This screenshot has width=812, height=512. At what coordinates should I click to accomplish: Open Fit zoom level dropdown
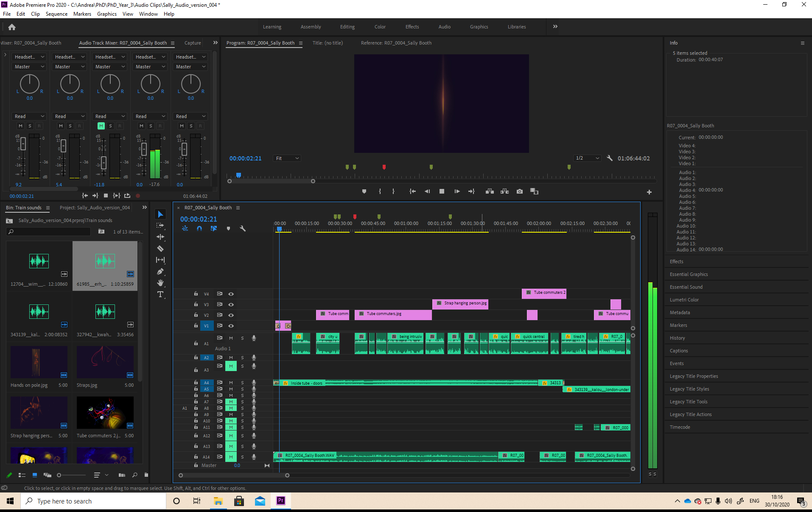pyautogui.click(x=287, y=158)
